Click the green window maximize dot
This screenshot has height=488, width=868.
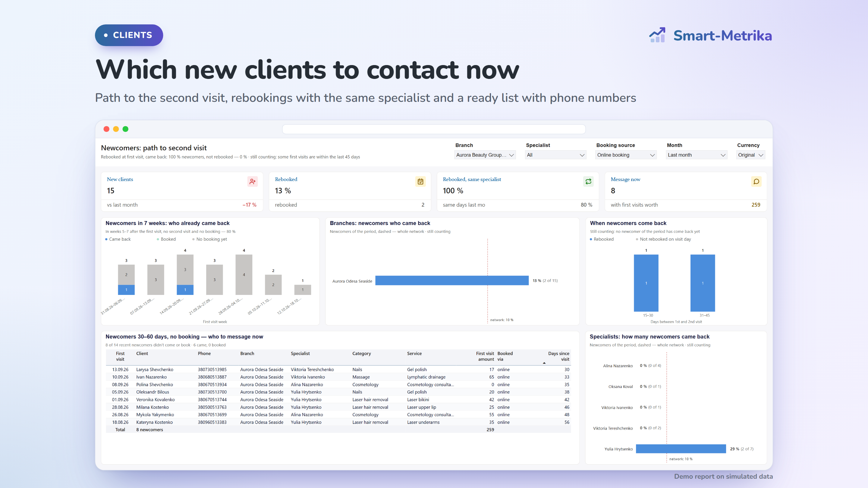[x=125, y=129]
